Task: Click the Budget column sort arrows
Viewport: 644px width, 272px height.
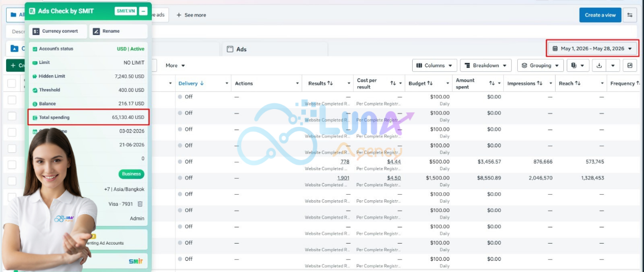Action: [429, 83]
